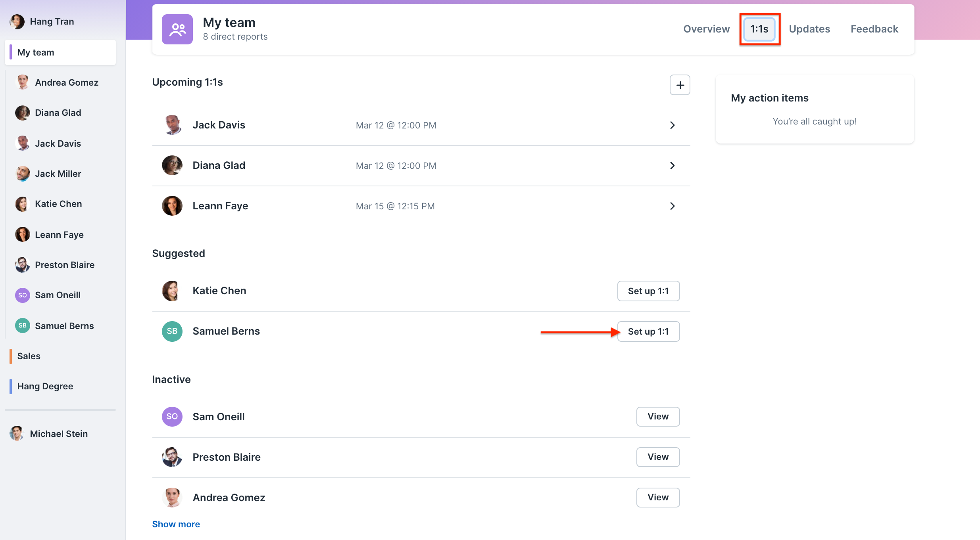Click Sam Oneill name in Inactive
This screenshot has height=540, width=980.
[x=219, y=417]
